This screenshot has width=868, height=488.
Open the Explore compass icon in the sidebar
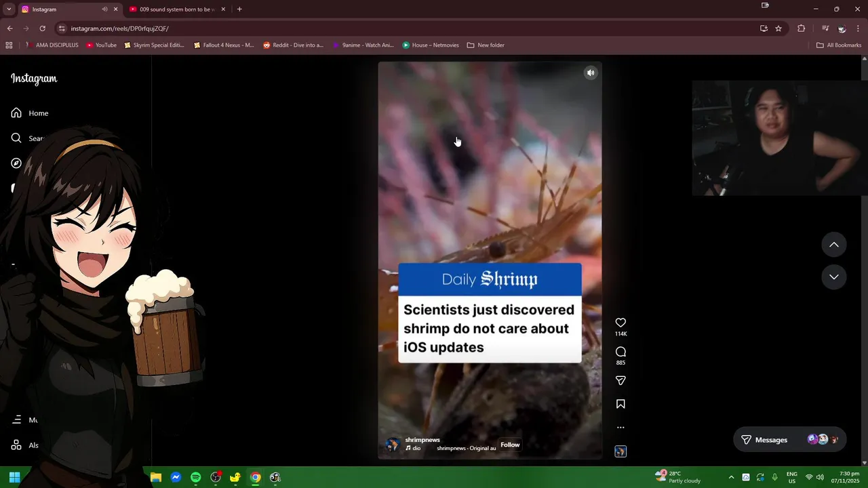tap(16, 163)
